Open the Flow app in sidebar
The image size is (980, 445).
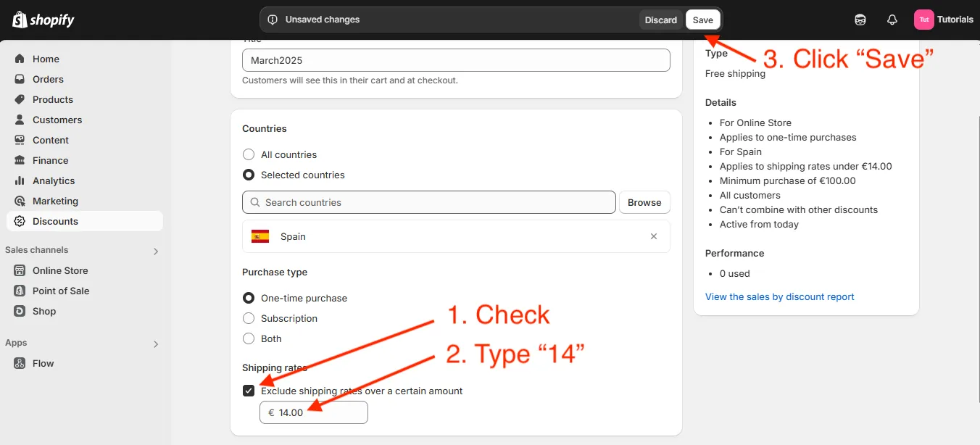[x=42, y=363]
